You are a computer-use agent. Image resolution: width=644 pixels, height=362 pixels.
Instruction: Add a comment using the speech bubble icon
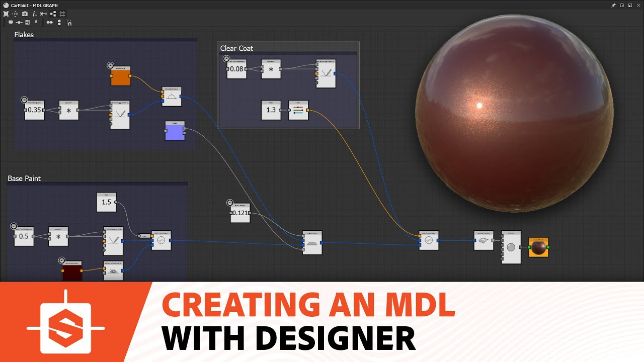[11, 22]
